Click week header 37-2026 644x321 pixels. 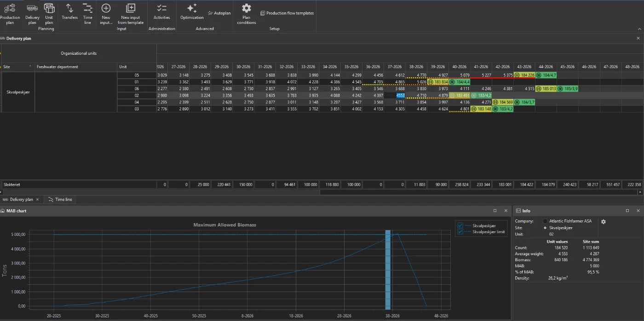point(394,67)
